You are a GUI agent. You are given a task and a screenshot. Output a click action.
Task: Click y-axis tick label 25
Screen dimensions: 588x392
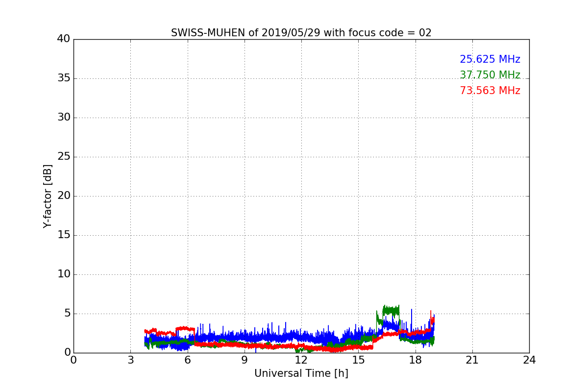point(64,157)
